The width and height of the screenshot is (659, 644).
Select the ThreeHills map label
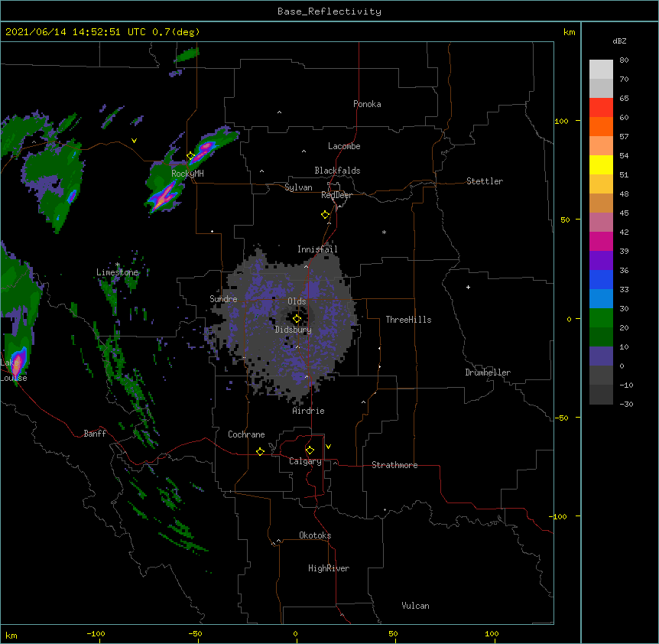tap(408, 320)
